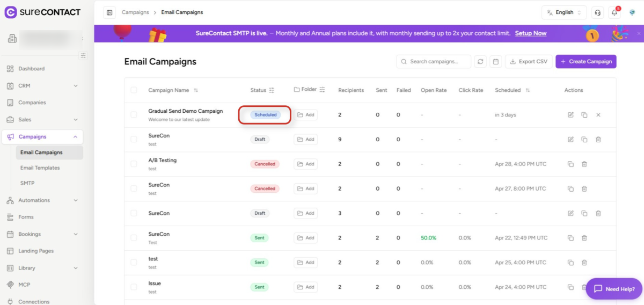The width and height of the screenshot is (644, 305).
Task: Click the Scheduled status badge
Action: pos(265,115)
